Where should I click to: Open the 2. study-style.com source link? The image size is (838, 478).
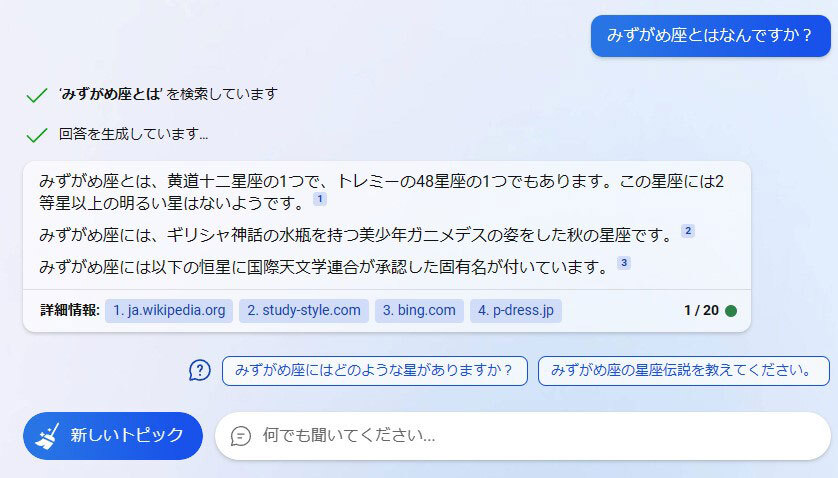click(304, 311)
